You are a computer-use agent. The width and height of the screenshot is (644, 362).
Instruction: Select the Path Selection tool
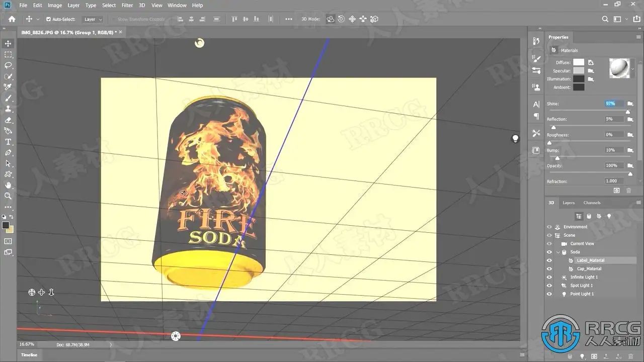pos(8,163)
